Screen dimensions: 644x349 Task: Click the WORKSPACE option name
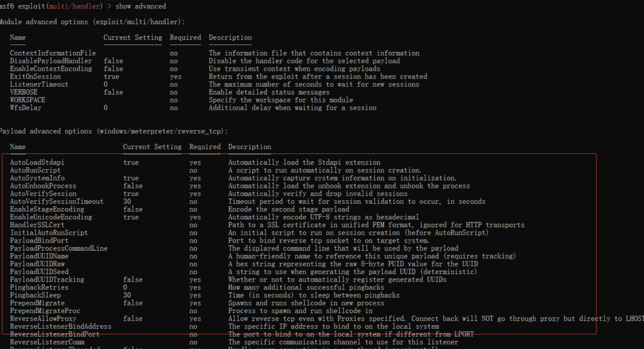pyautogui.click(x=27, y=100)
